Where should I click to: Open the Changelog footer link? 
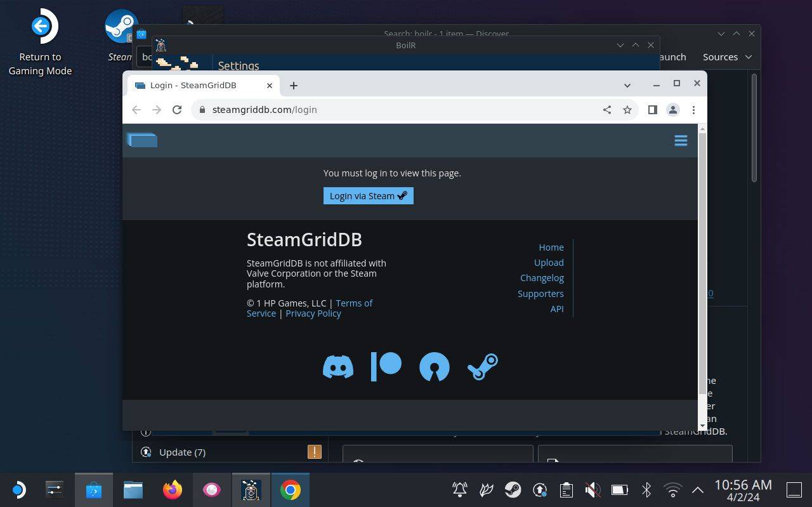click(542, 277)
